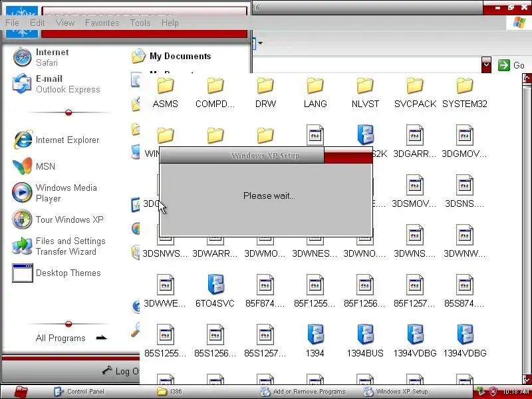Open the View menu

[x=65, y=23]
